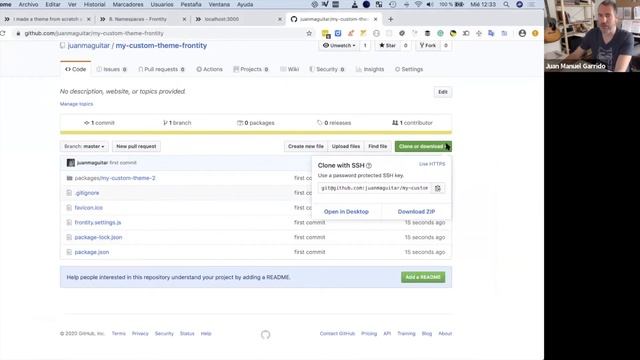Viewport: 640px width, 360px height.
Task: Open browser profile account icon
Action: [x=522, y=33]
